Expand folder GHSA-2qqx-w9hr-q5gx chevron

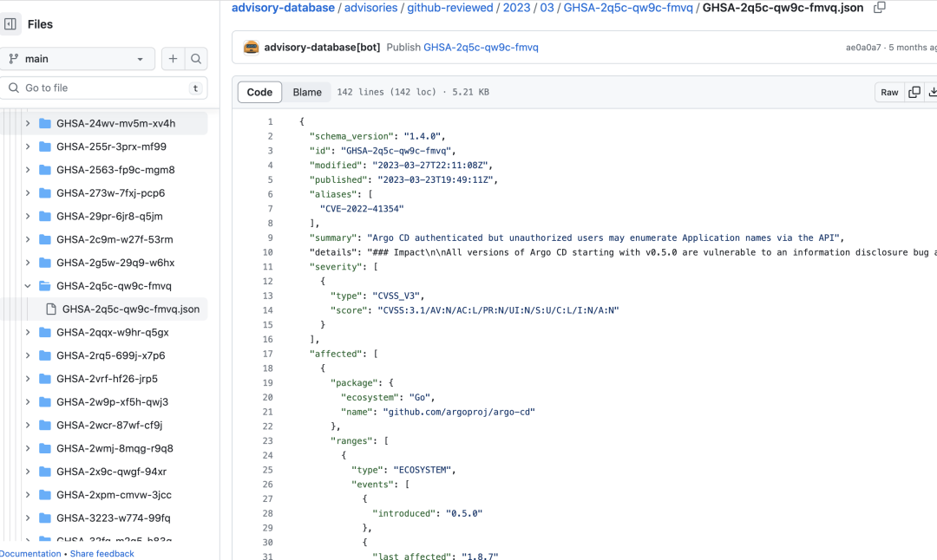[28, 332]
